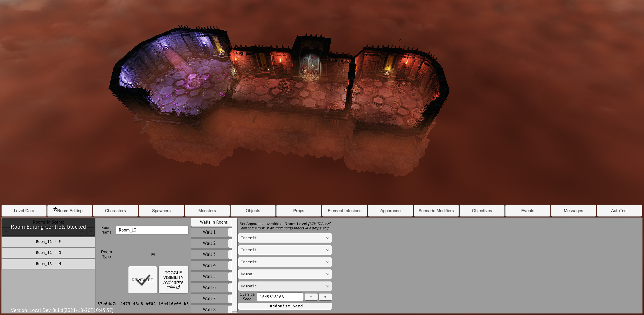Decrease seed with the minus button
The image size is (644, 315).
pyautogui.click(x=311, y=297)
